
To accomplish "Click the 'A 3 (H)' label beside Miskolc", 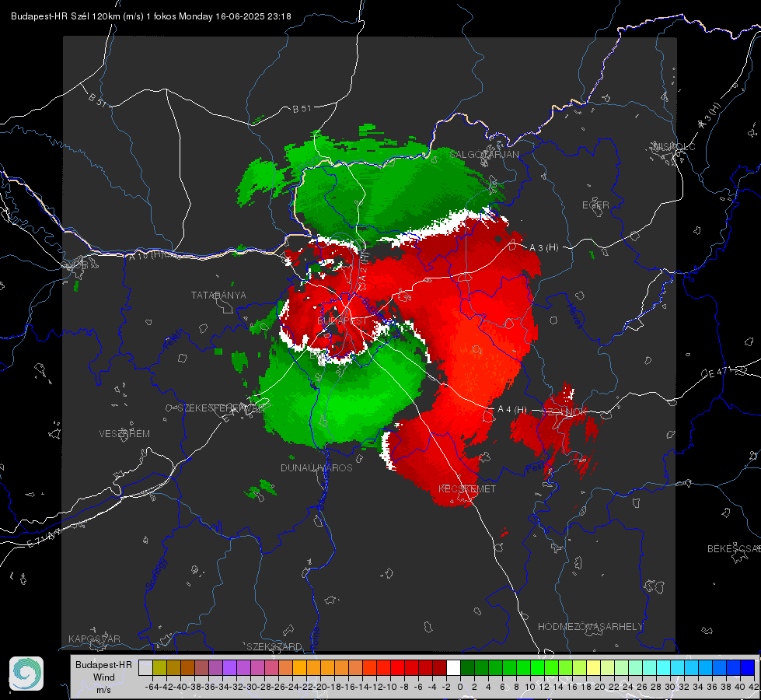I will (710, 116).
